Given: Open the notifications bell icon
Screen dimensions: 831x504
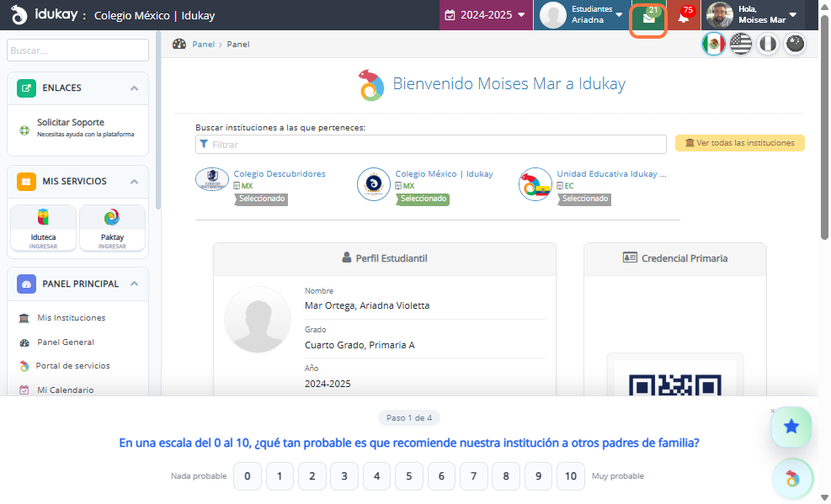Looking at the screenshot, I should tap(684, 18).
